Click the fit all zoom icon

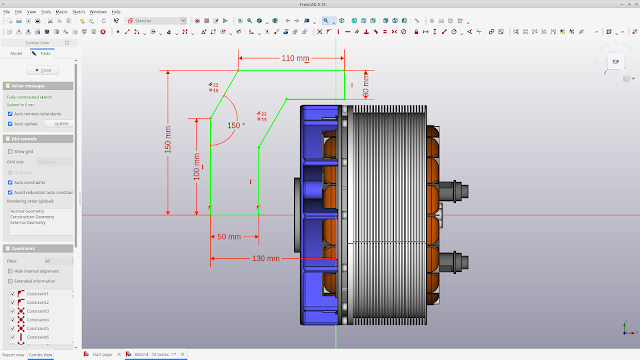240,21
